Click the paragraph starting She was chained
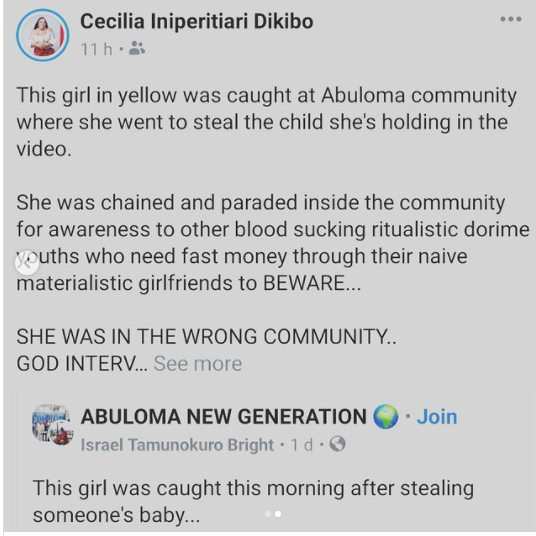536x536 pixels. click(273, 243)
